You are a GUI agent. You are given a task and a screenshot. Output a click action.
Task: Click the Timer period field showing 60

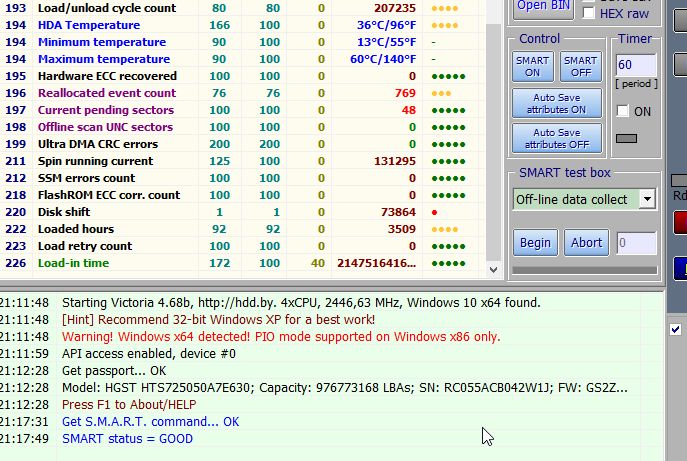pos(636,65)
